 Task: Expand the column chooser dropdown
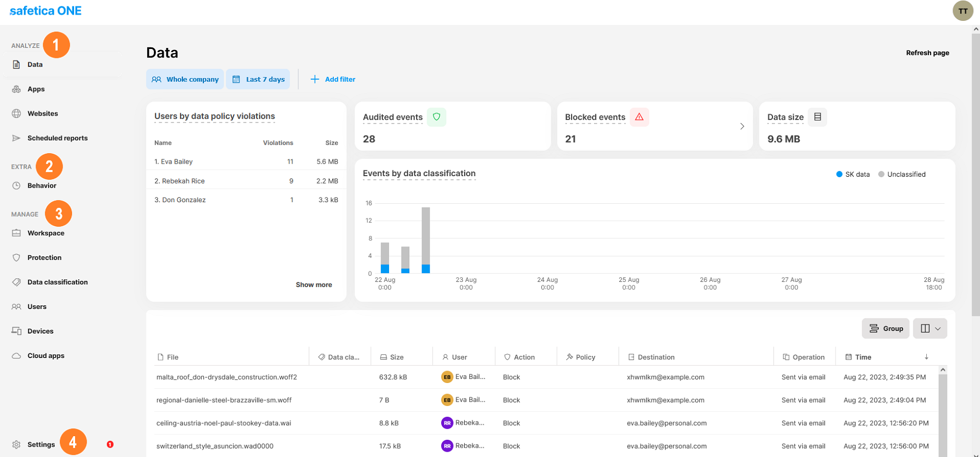coord(930,328)
